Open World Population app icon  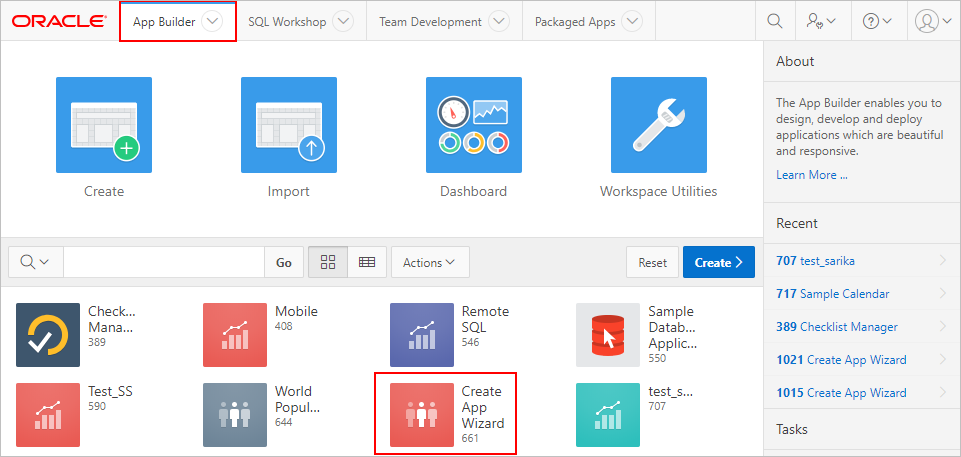[x=235, y=415]
